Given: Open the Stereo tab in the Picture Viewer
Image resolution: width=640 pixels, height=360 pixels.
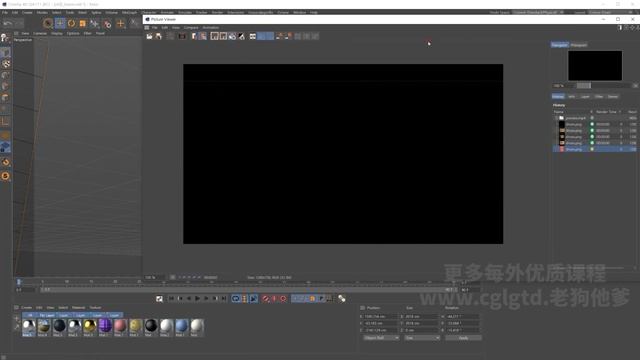Looking at the screenshot, I should point(613,96).
